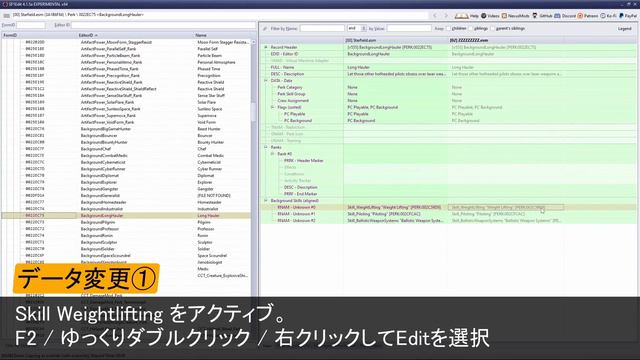Select the [02] ZZZZZZZZZ.esm column header

click(506, 40)
